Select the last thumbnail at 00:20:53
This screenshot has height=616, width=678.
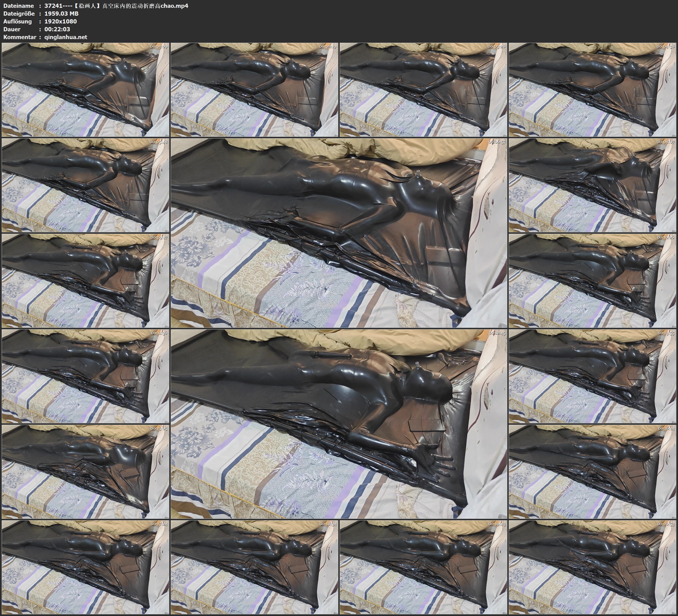[593, 567]
